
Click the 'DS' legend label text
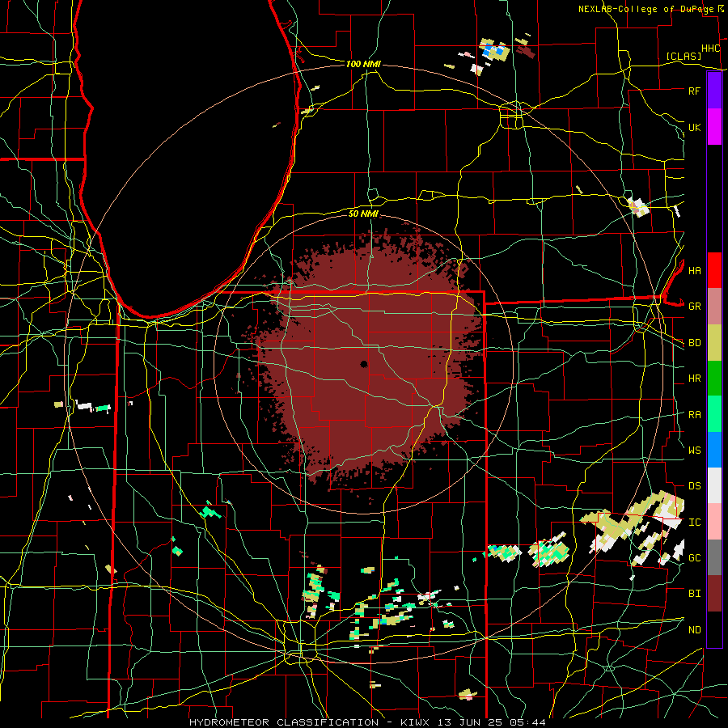tap(694, 485)
